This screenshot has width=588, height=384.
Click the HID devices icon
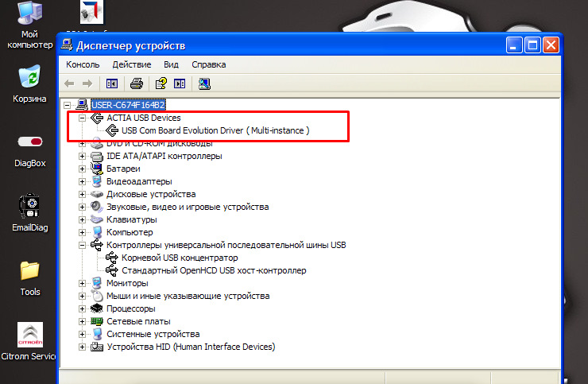pyautogui.click(x=97, y=347)
